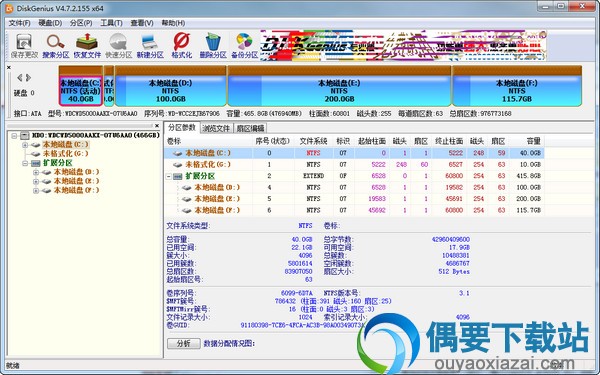Select 未格式化(G:) in the left tree
The width and height of the screenshot is (600, 375).
click(65, 153)
